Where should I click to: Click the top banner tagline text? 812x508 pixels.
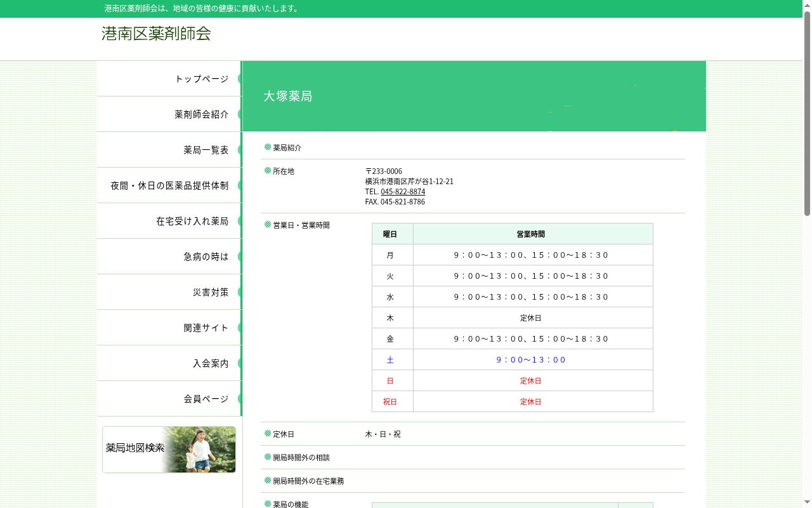203,8
